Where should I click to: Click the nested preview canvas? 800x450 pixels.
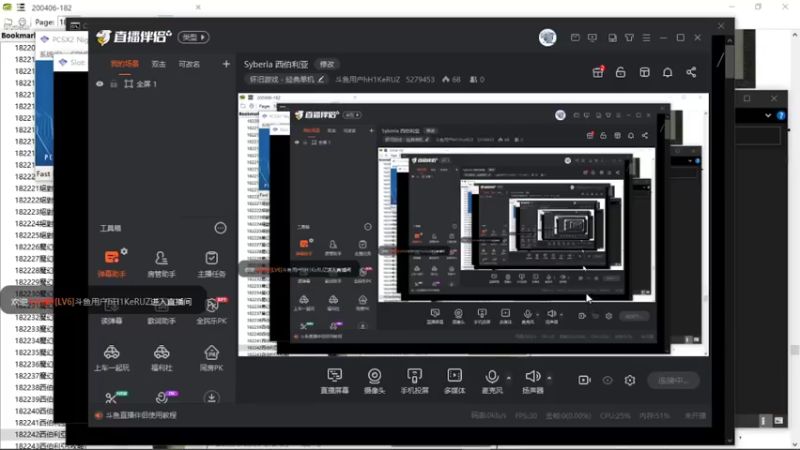click(473, 224)
